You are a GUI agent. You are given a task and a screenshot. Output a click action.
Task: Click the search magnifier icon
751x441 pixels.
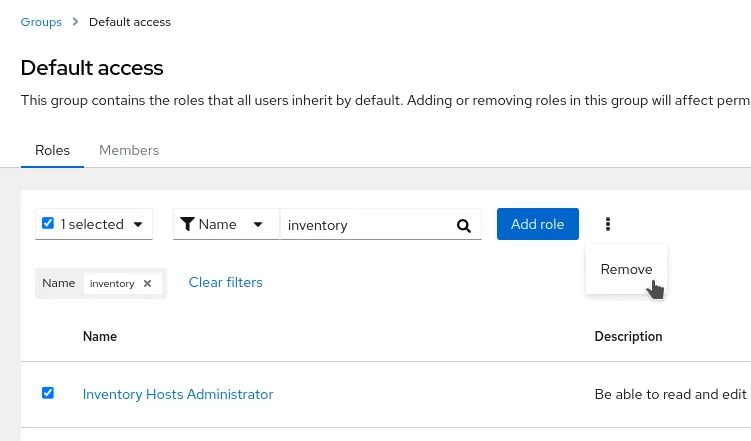[463, 225]
